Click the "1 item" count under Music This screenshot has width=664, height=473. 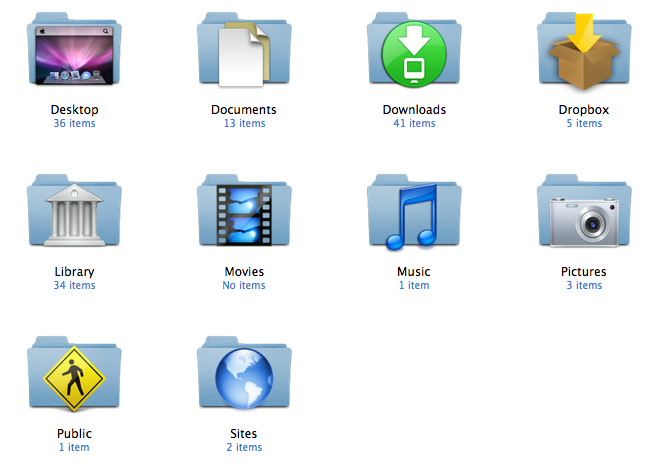414,285
